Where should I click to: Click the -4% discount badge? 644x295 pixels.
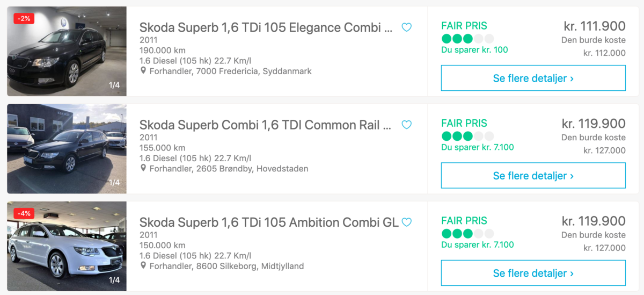[x=24, y=213]
